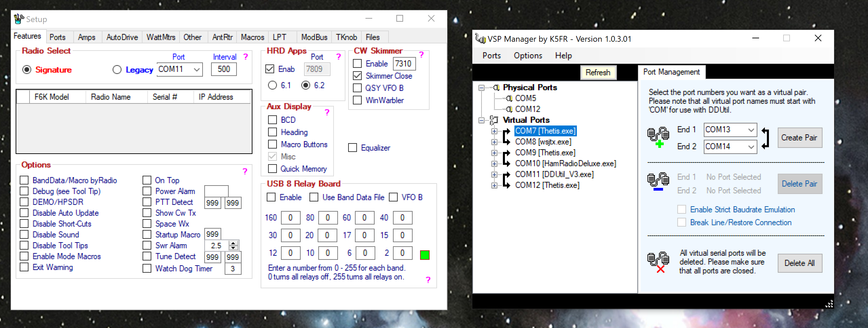
Task: Click the Interval 500 input field
Action: [224, 69]
